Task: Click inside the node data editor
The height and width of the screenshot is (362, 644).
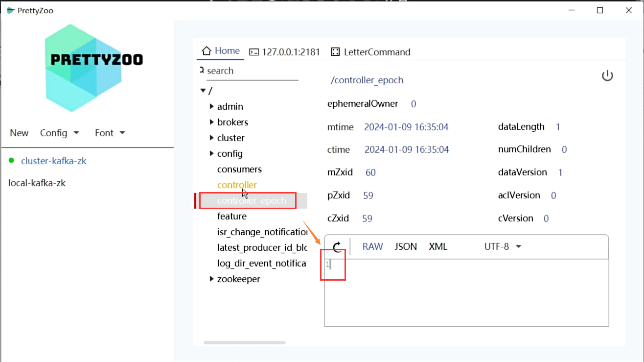Action: [x=466, y=292]
